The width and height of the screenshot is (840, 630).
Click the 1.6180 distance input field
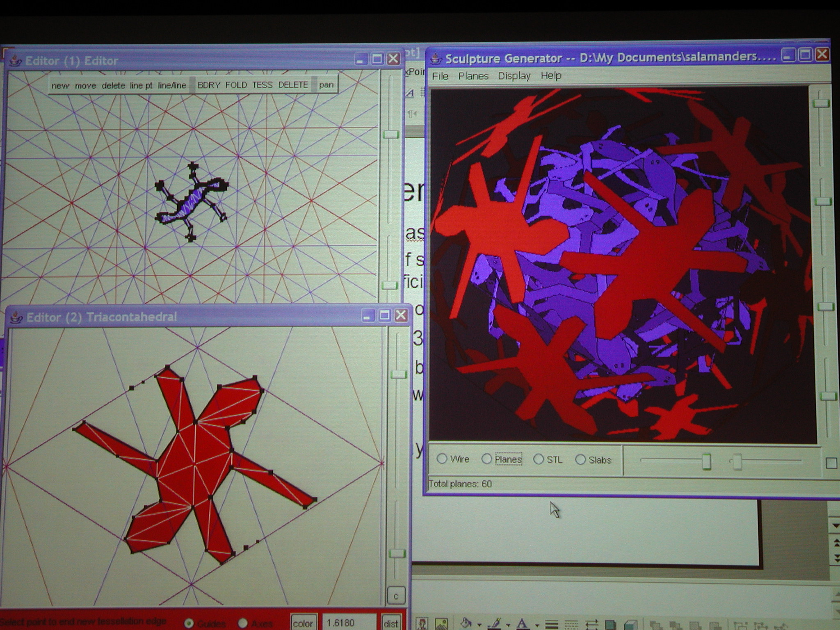[349, 623]
